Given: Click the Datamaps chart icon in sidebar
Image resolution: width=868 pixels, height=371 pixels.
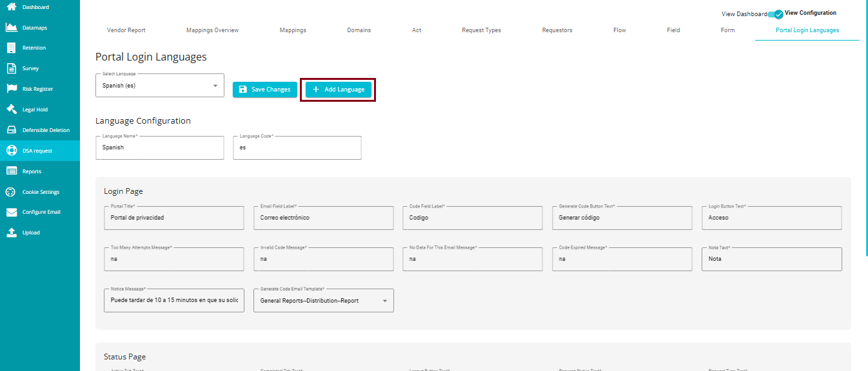Looking at the screenshot, I should click(11, 28).
